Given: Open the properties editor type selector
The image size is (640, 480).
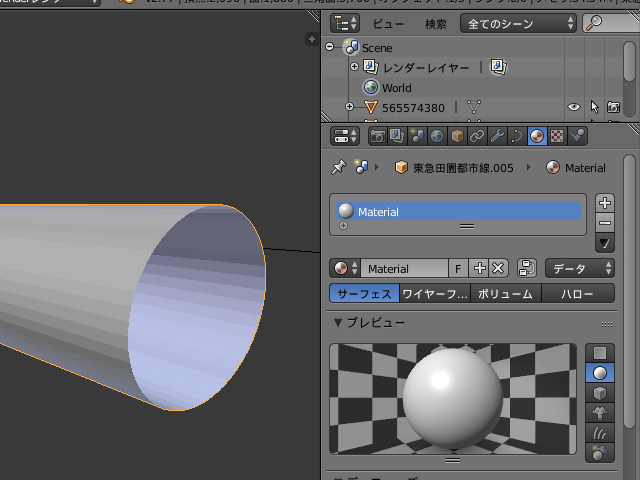Looking at the screenshot, I should 345,136.
